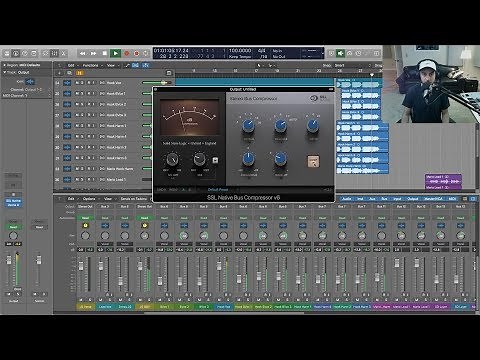Toggle Catch Playhead icon in tracks menu bar
Image resolution: width=480 pixels, height=360 pixels.
(145, 66)
